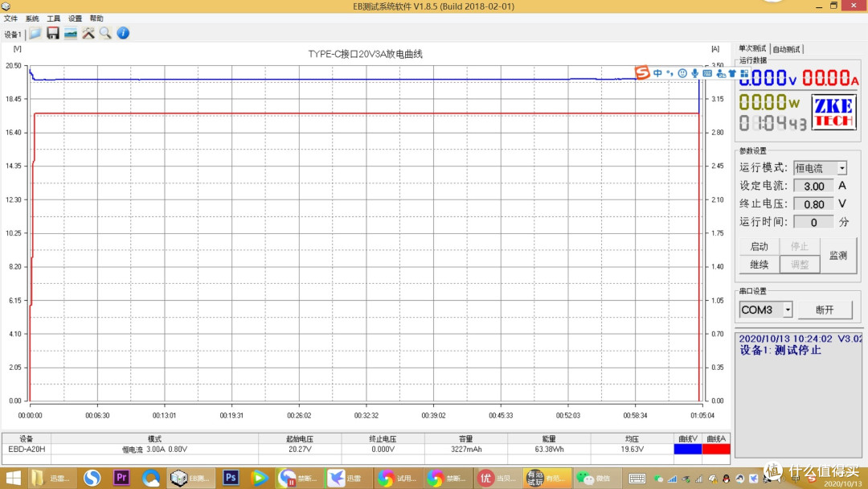Open the Sogou emoji smiley icon
Viewport: 868px width, 489px height.
tap(682, 73)
